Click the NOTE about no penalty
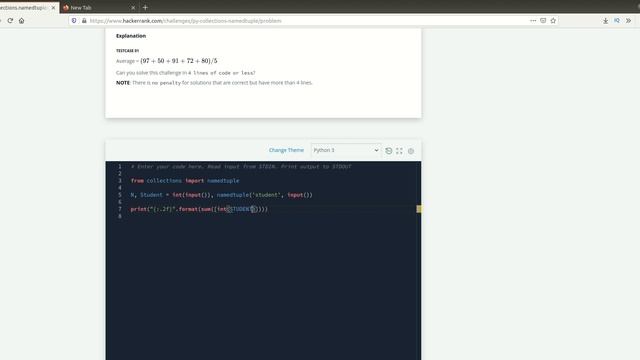Image resolution: width=640 pixels, height=360 pixels. pos(214,82)
